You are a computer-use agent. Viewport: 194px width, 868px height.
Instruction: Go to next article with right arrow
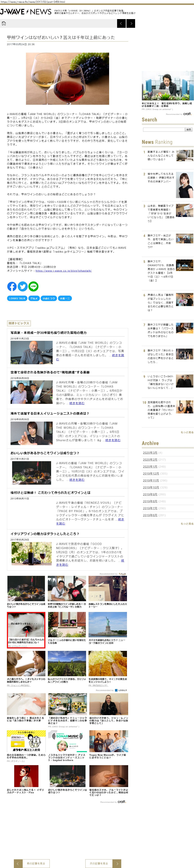pyautogui.click(x=131, y=23)
